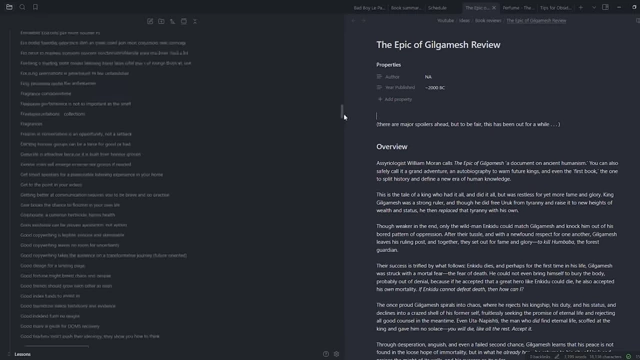
Task: Open note 'Good copywriting takes the audience on a transformative journey'
Action: tap(103, 256)
